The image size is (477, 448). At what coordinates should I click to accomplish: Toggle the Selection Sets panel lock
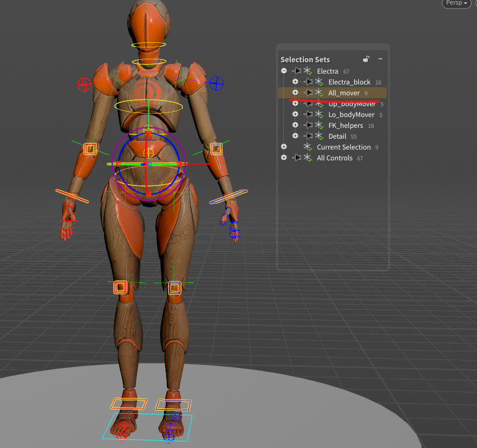[x=366, y=59]
